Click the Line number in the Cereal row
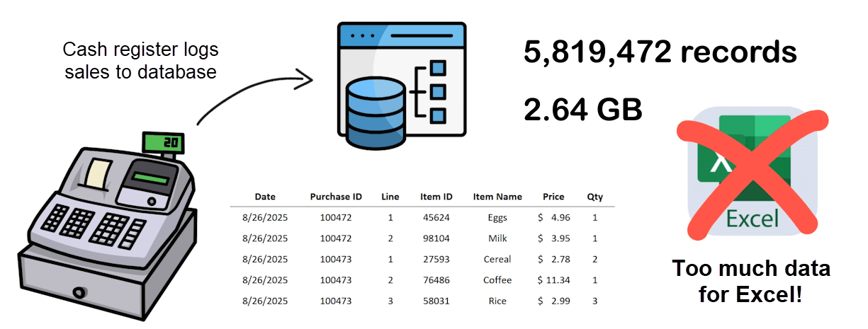This screenshot has width=868, height=329. click(390, 259)
